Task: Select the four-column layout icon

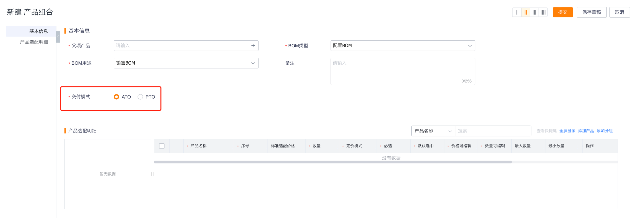Action: tap(543, 12)
